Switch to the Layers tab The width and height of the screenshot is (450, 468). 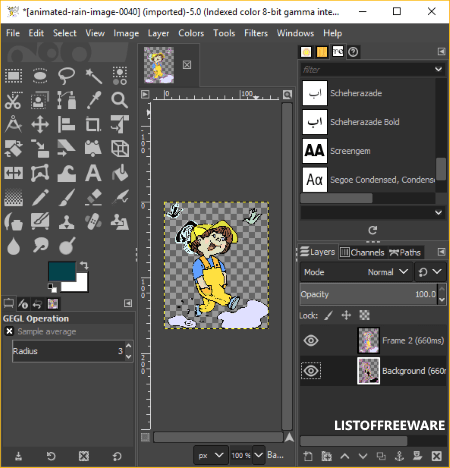pyautogui.click(x=317, y=252)
